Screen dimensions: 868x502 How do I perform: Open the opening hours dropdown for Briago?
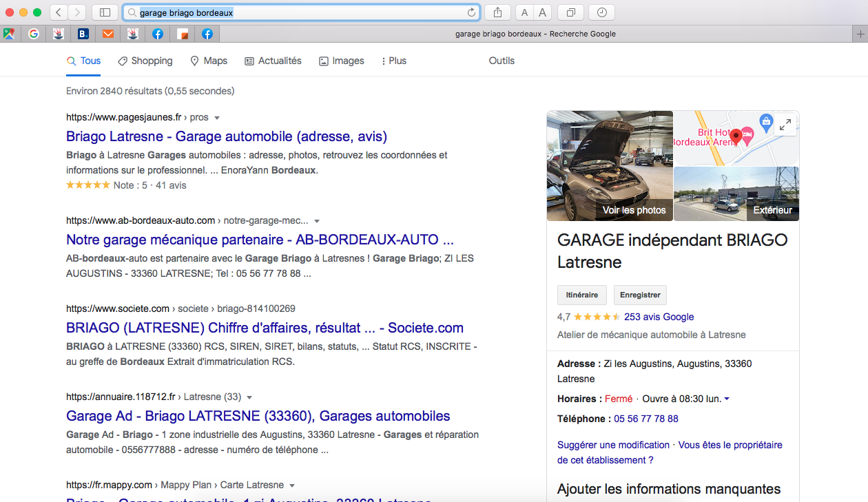727,399
